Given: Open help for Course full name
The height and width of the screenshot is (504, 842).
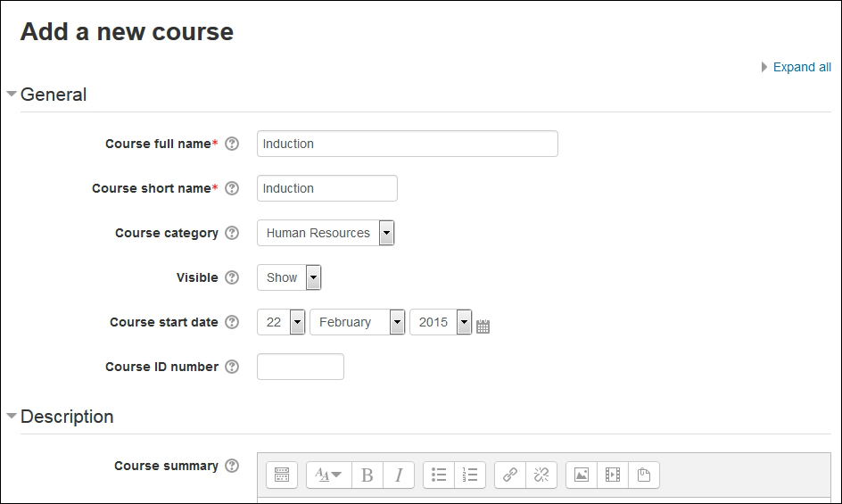Looking at the screenshot, I should tap(231, 144).
